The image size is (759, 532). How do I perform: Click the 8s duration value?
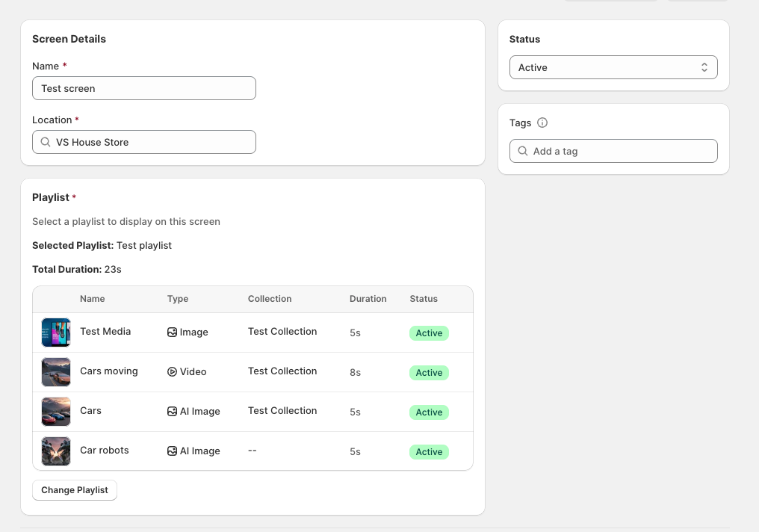(355, 372)
